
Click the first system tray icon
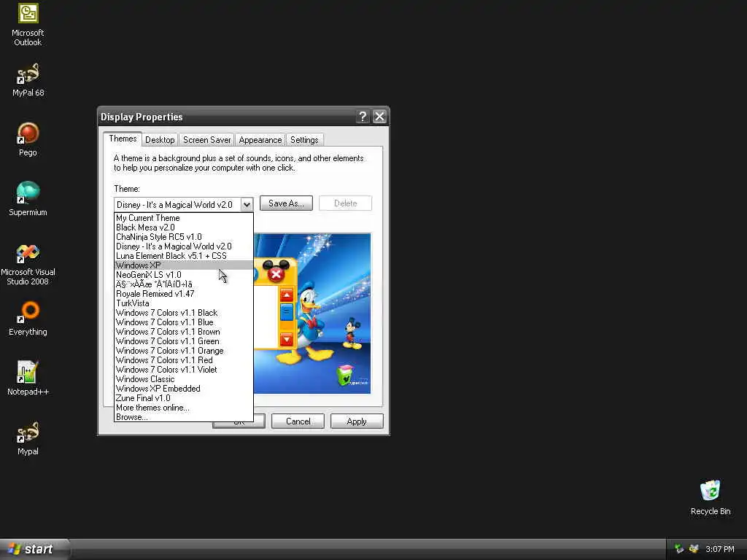tap(679, 549)
